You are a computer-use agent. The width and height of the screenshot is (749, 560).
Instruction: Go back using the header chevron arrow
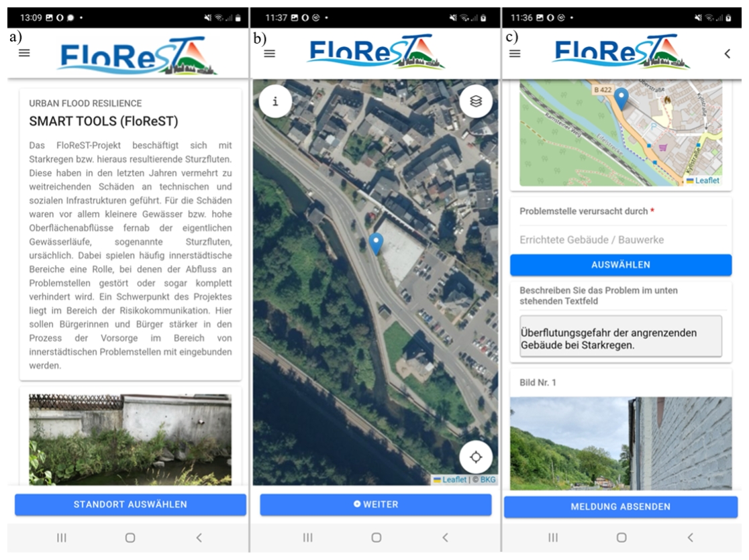(727, 54)
